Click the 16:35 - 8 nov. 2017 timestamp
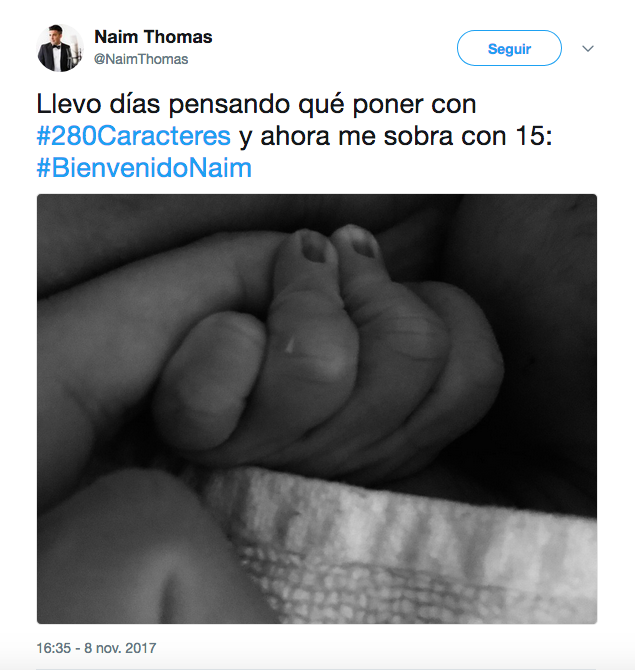 click(96, 648)
